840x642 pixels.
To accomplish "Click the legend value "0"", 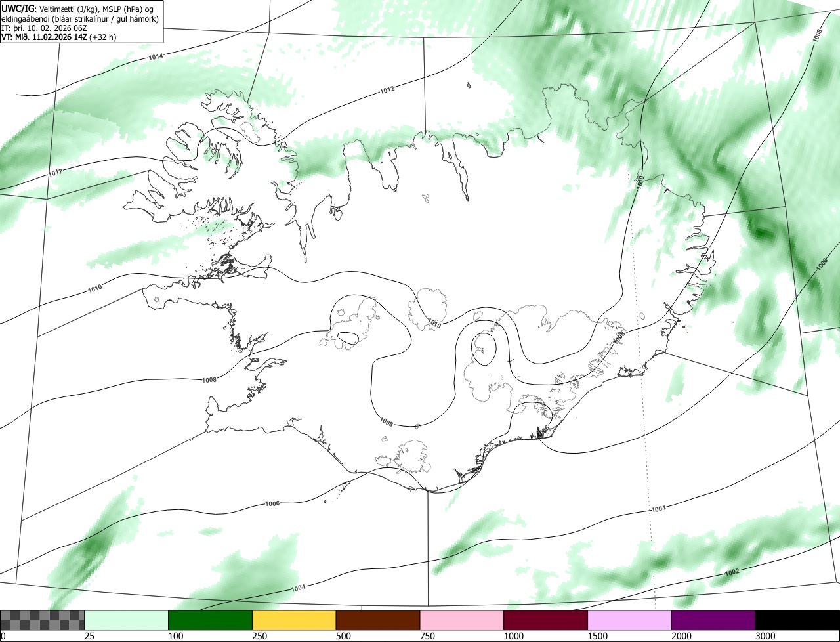I will (x=3, y=636).
